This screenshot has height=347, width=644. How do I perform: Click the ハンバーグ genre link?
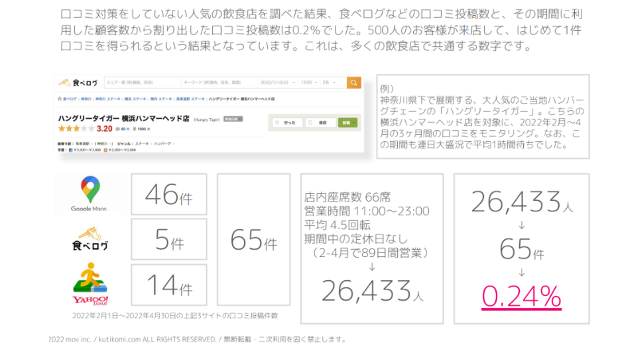[x=162, y=143]
